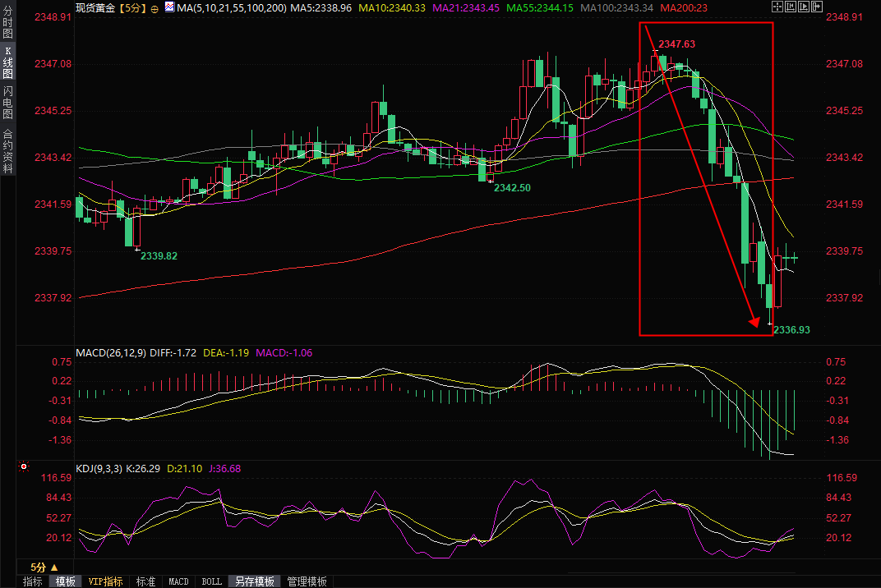Click the 2342.50 price label marker
Image resolution: width=881 pixels, height=588 pixels.
point(512,187)
